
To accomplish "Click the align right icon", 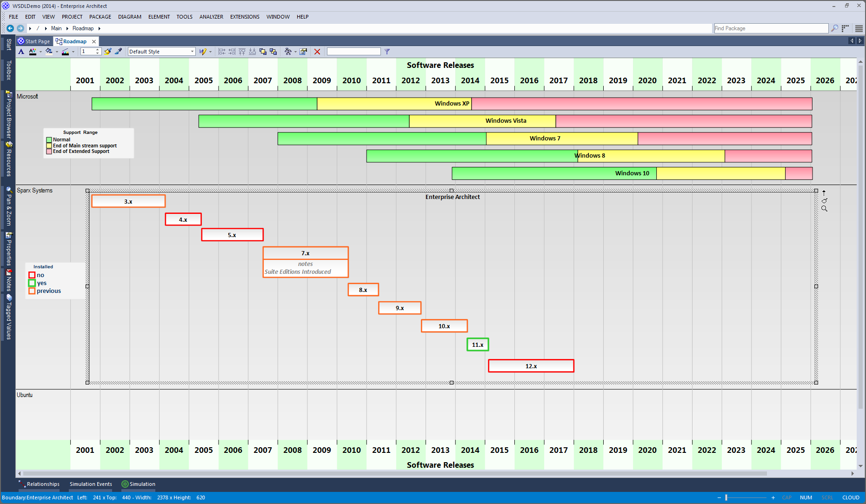I will click(232, 52).
